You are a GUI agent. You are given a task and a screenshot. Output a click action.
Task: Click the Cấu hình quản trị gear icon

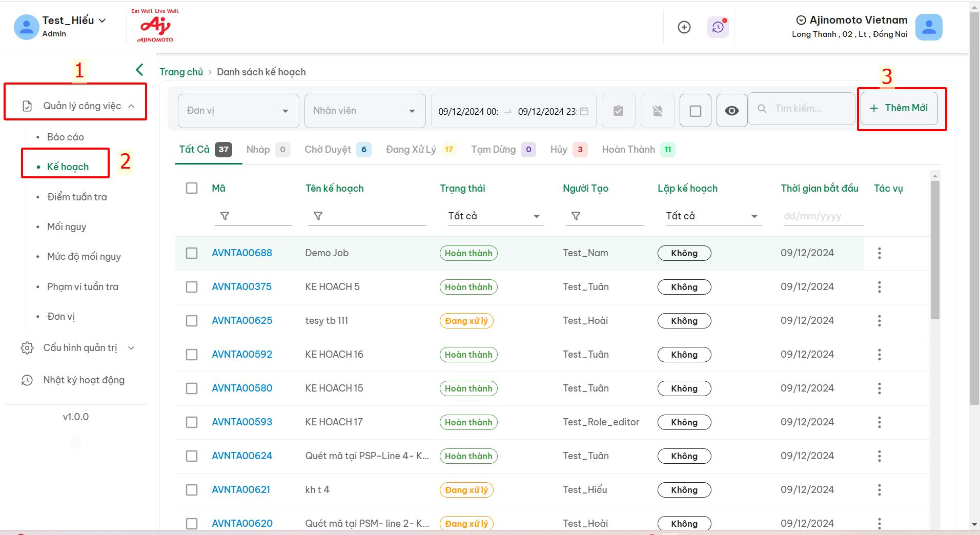pyautogui.click(x=27, y=348)
